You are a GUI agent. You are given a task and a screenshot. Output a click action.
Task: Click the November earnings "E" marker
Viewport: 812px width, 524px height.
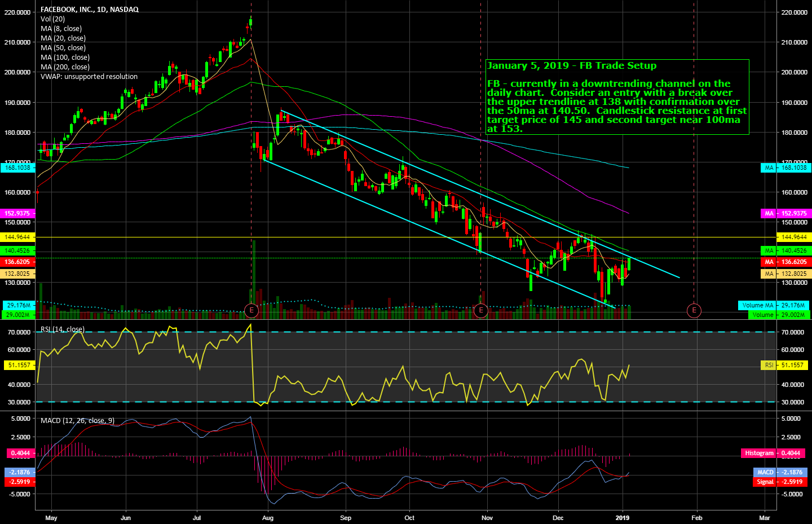(480, 310)
